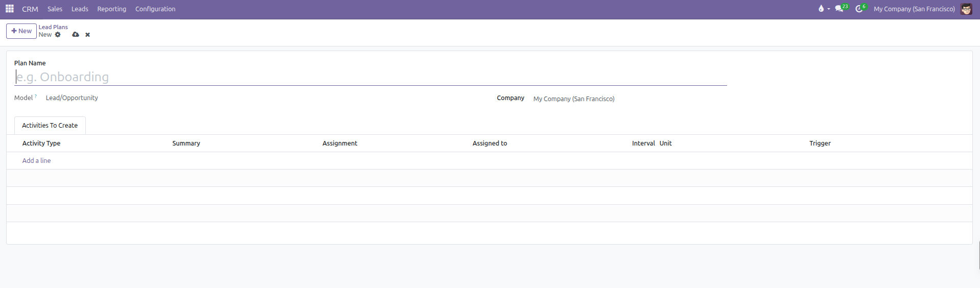Select the Activities To Create tab
The image size is (980, 288).
click(50, 126)
